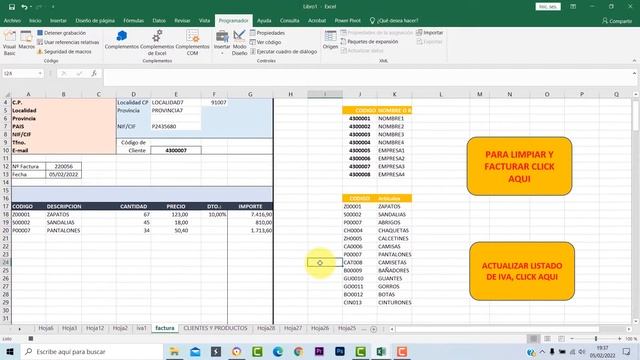Select column H header
This screenshot has height=360, width=640.
coord(291,94)
